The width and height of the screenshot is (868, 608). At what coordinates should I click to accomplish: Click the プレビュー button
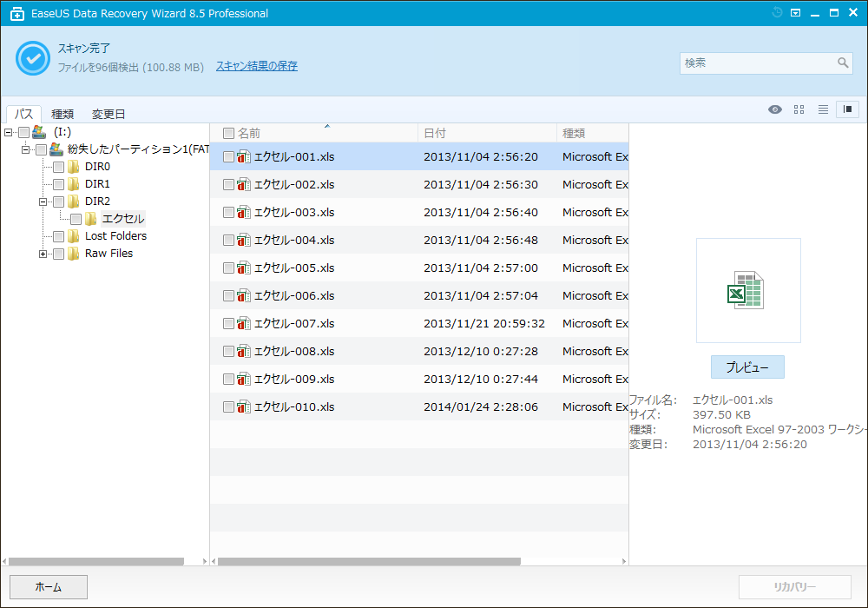pos(747,367)
